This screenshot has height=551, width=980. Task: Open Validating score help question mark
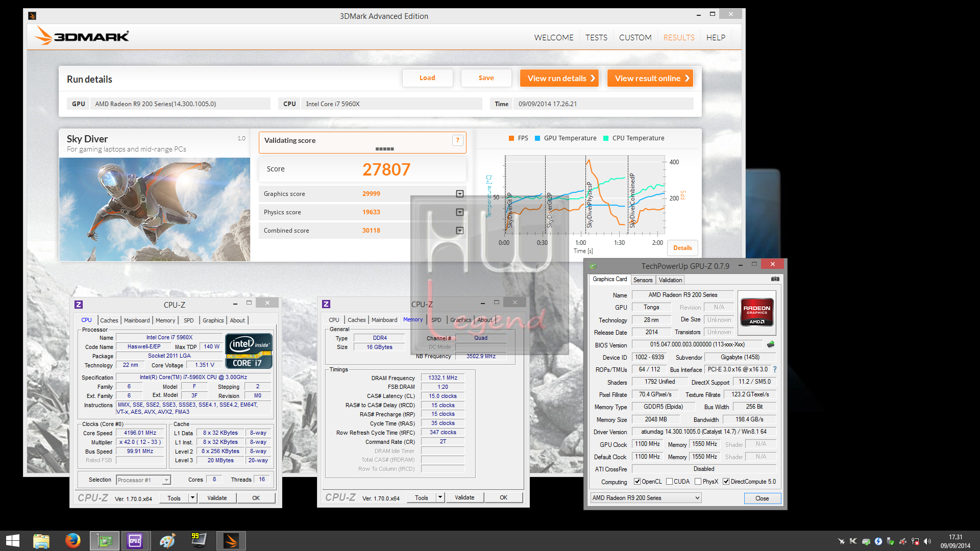pos(457,140)
